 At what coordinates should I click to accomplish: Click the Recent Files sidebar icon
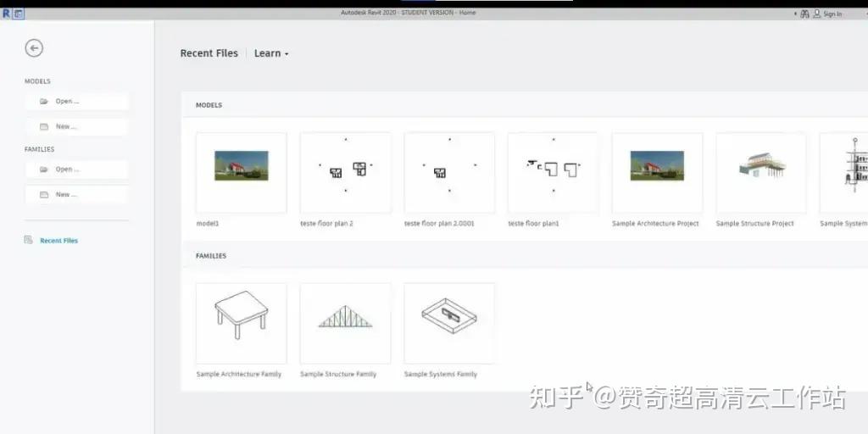point(28,240)
